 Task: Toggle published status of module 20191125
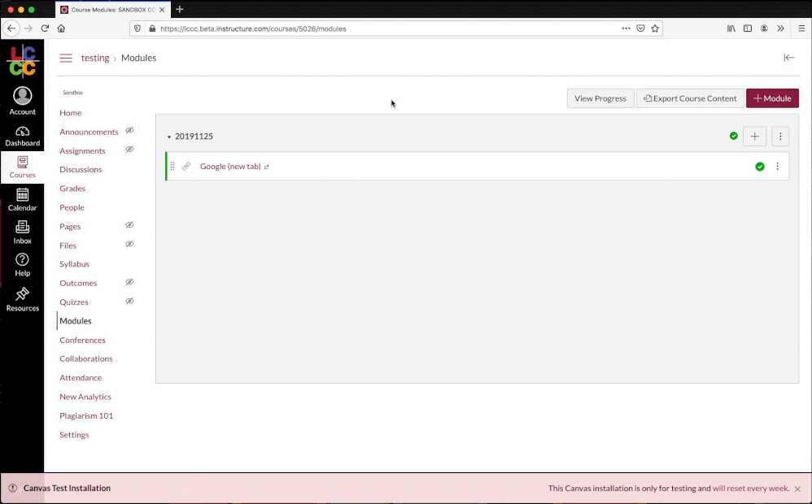[x=734, y=137]
